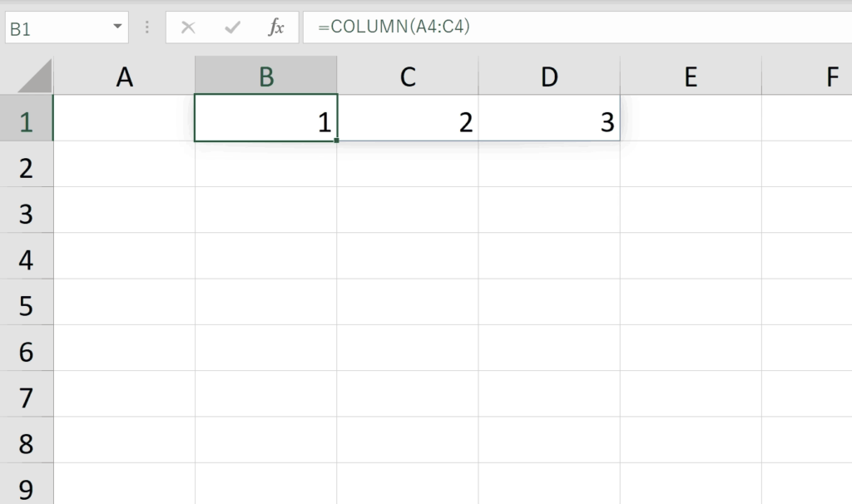Select row 1 header
Image resolution: width=852 pixels, height=504 pixels.
tap(26, 118)
